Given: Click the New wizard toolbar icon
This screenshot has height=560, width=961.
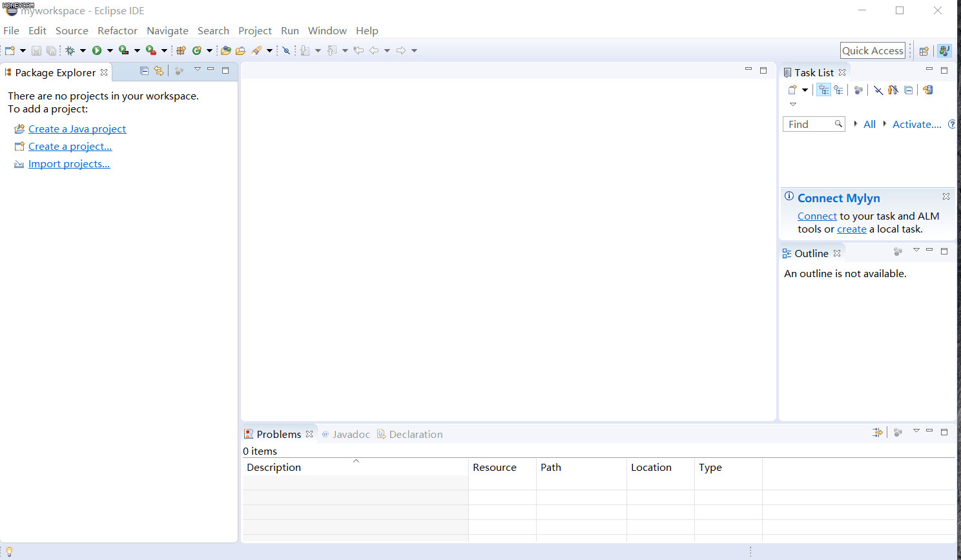Looking at the screenshot, I should (10, 50).
